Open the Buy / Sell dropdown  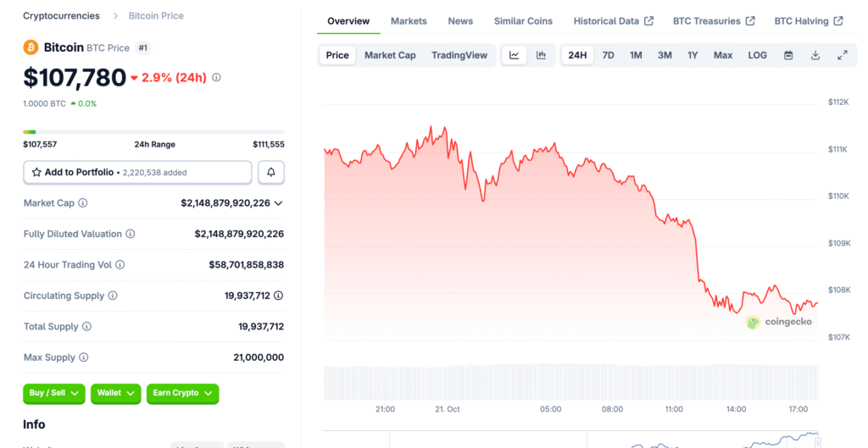pos(54,393)
